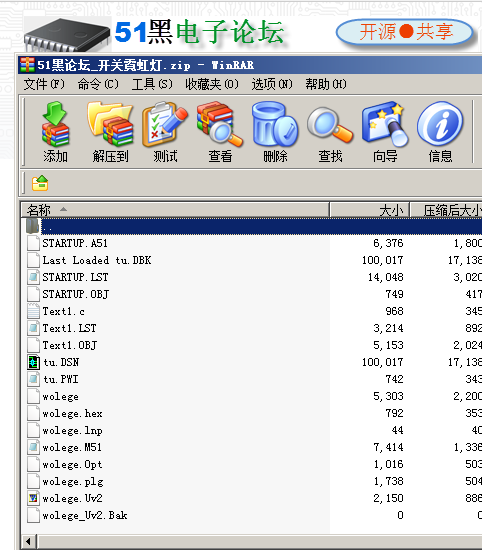The image size is (482, 550).
Task: Select the Text1.LST file icon
Action: click(33, 328)
